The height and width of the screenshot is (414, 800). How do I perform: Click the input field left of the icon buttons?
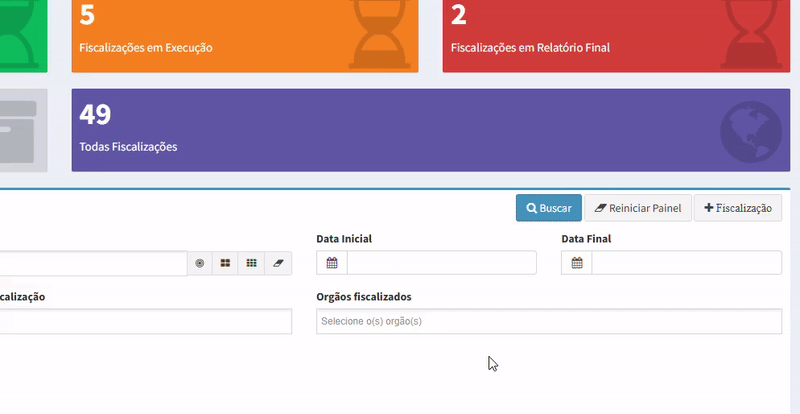[93, 263]
